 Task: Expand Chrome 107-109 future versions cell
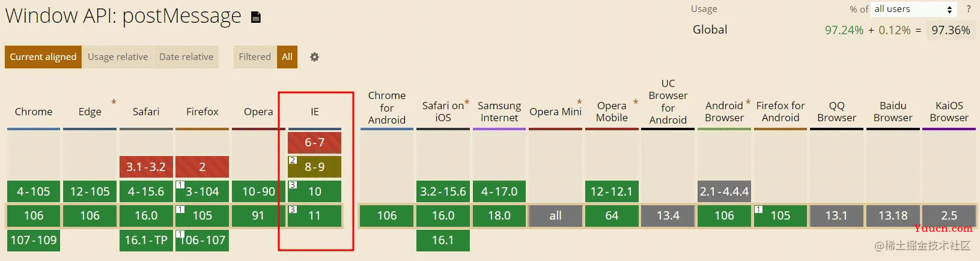tap(34, 240)
